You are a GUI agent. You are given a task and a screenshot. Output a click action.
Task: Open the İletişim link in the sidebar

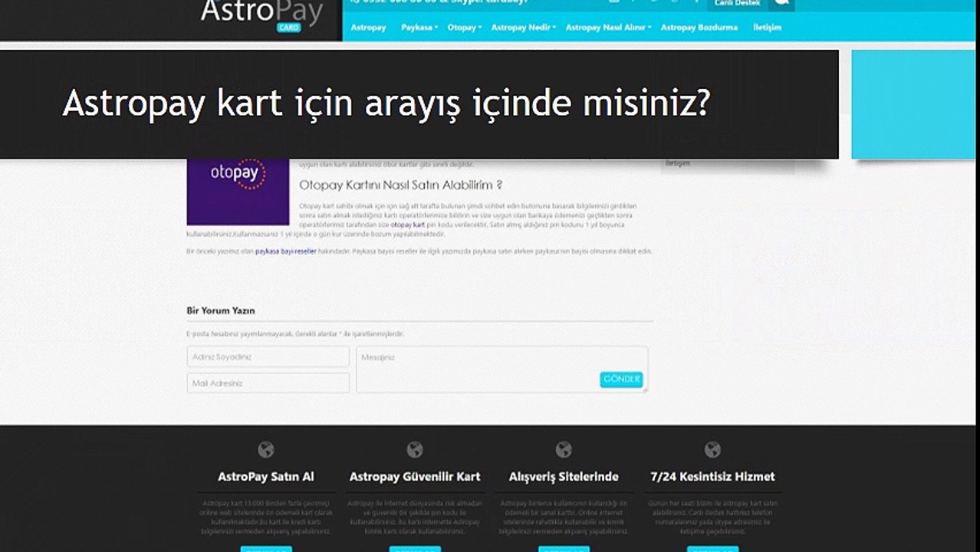[679, 163]
